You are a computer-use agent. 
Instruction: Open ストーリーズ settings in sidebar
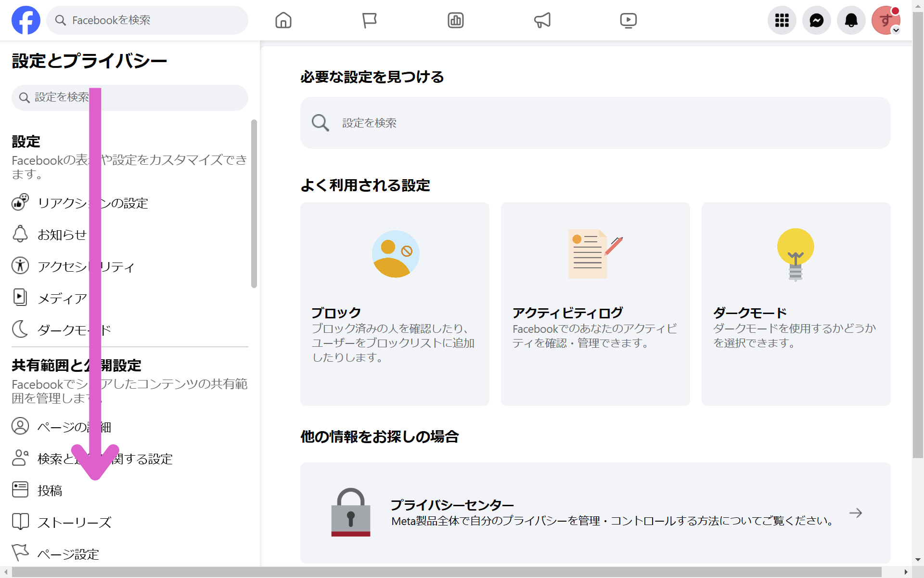74,522
